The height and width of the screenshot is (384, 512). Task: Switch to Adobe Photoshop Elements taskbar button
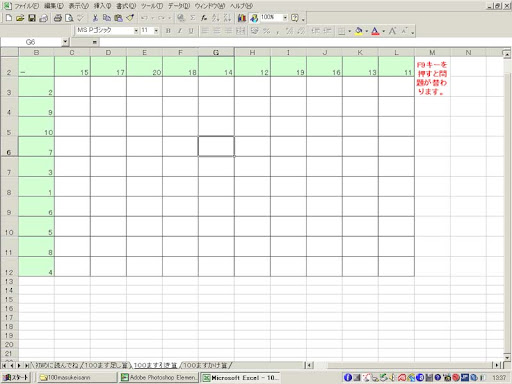point(159,378)
